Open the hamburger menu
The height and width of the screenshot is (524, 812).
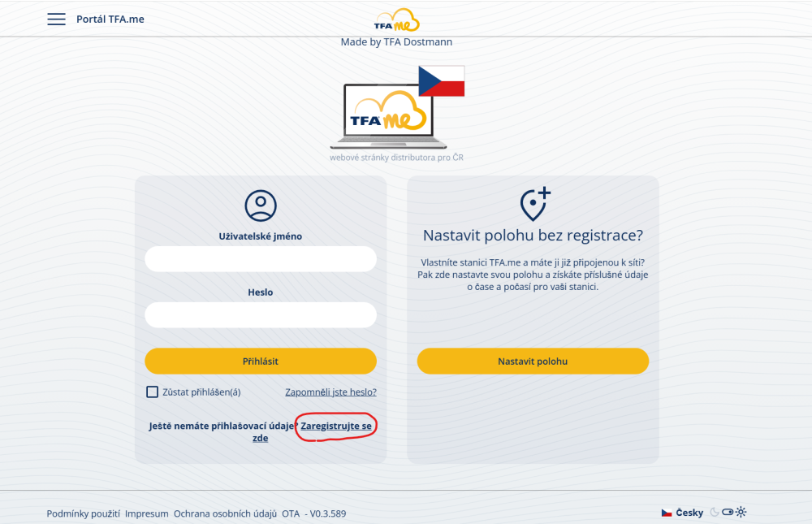56,19
